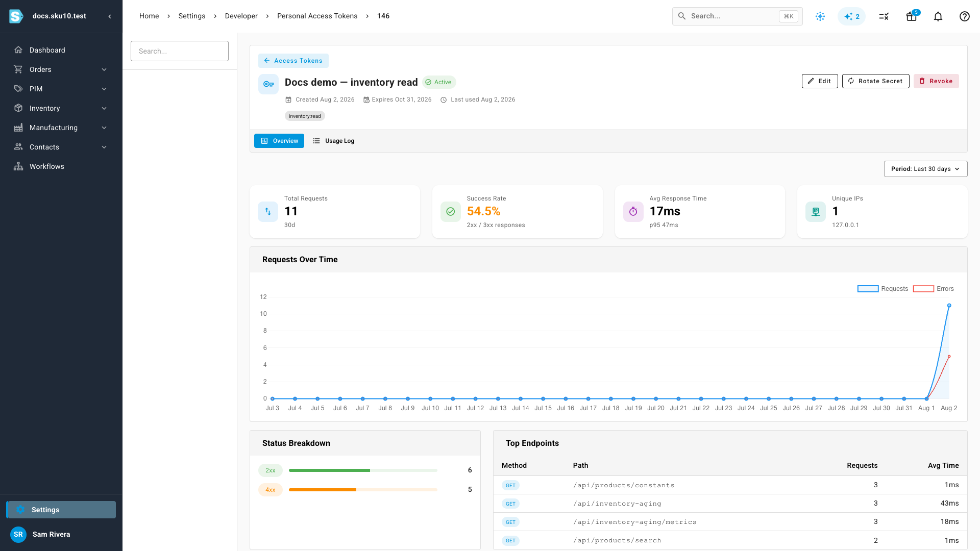Click the snowflake-style integrations icon in the top bar
Viewport: 980px width, 551px height.
(820, 16)
